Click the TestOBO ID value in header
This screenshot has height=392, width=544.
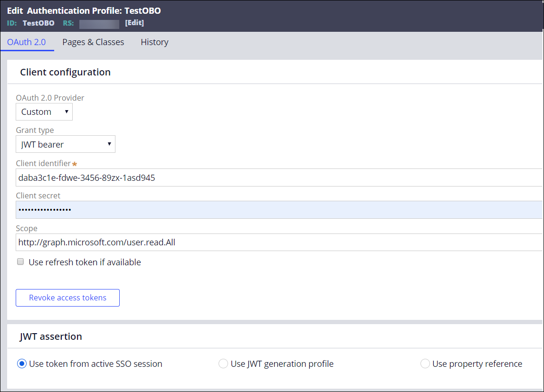[38, 23]
